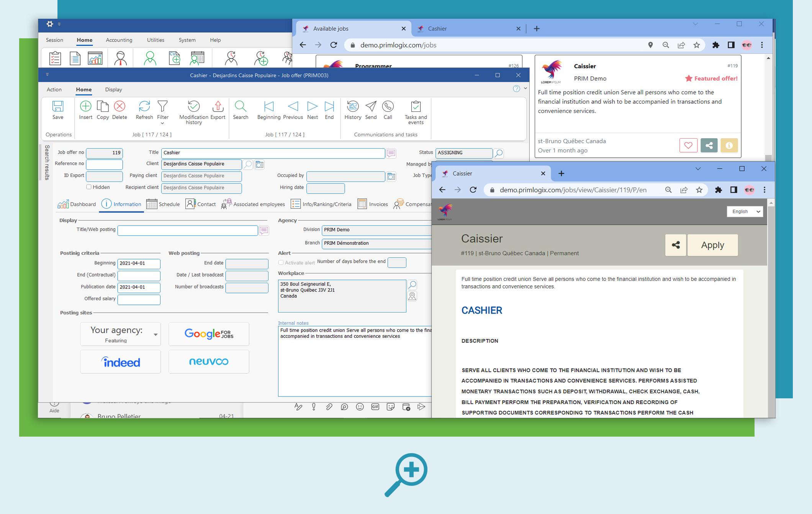Click note icon beside Title field
Viewport: 812px width, 514px height.
pyautogui.click(x=391, y=153)
